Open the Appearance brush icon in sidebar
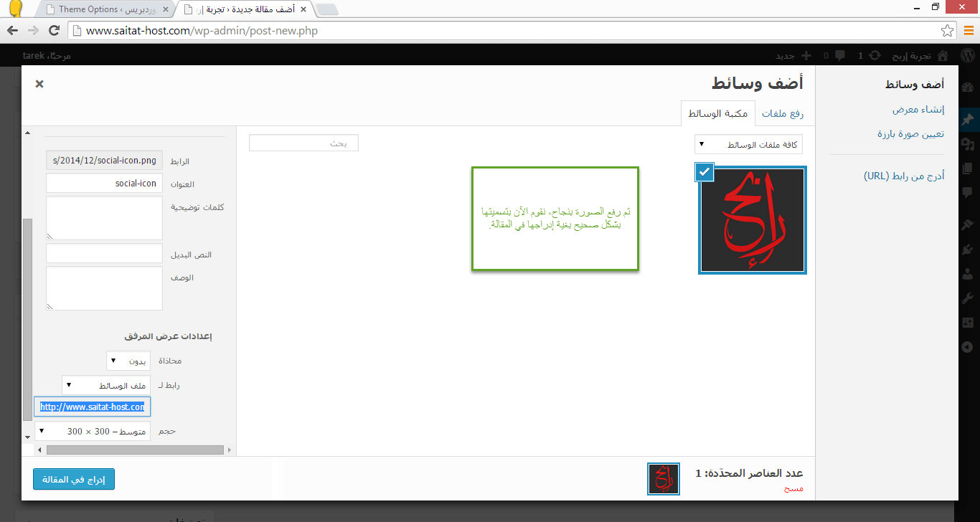Image resolution: width=980 pixels, height=522 pixels. point(968,225)
